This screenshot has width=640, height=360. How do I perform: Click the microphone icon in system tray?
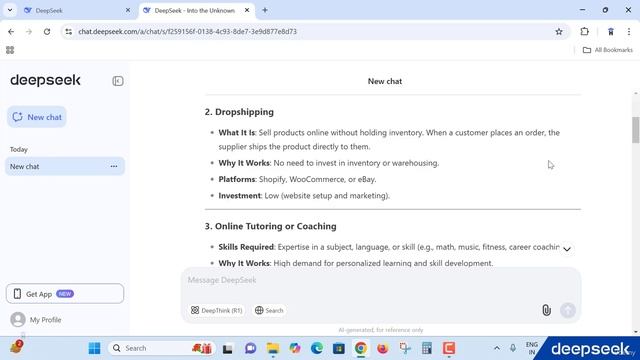[513, 348]
